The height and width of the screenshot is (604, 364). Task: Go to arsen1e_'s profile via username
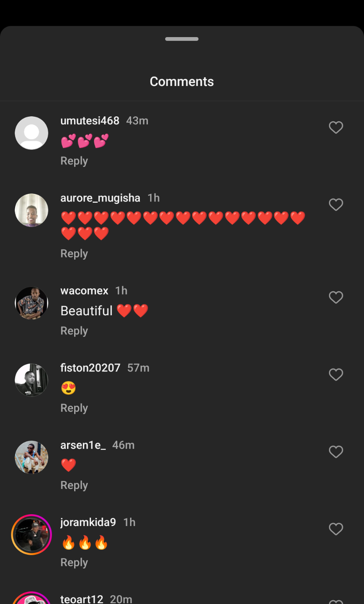(83, 445)
